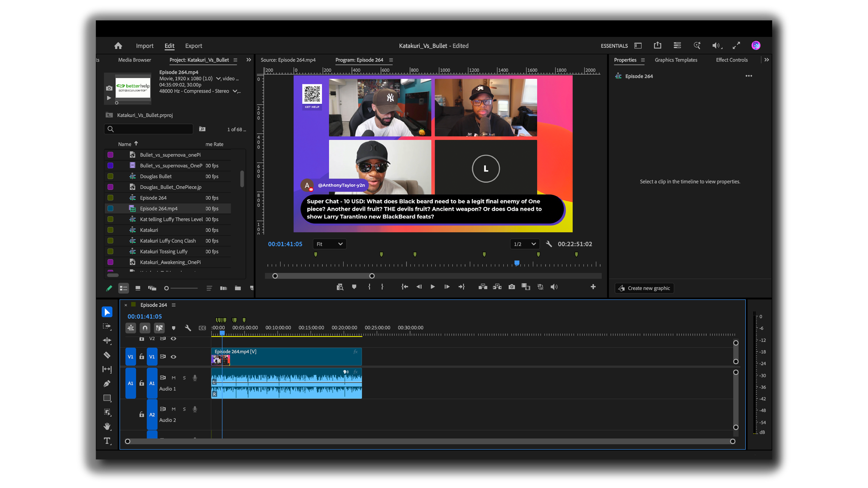
Task: Select the Hand tool
Action: (x=107, y=426)
